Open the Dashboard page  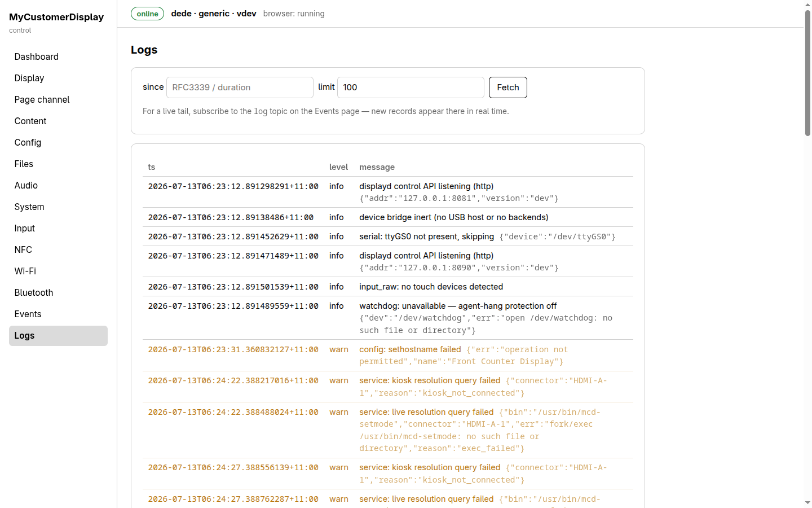tap(58, 56)
